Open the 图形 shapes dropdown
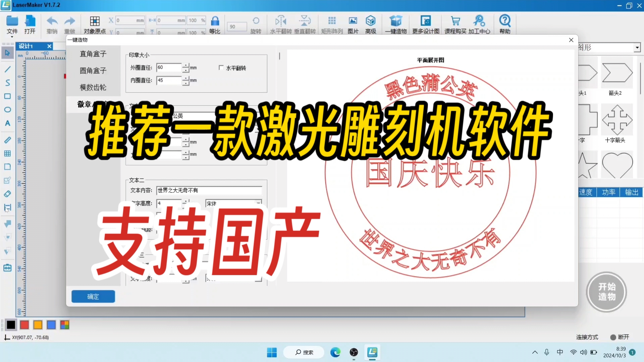This screenshot has width=644, height=362. pos(637,47)
